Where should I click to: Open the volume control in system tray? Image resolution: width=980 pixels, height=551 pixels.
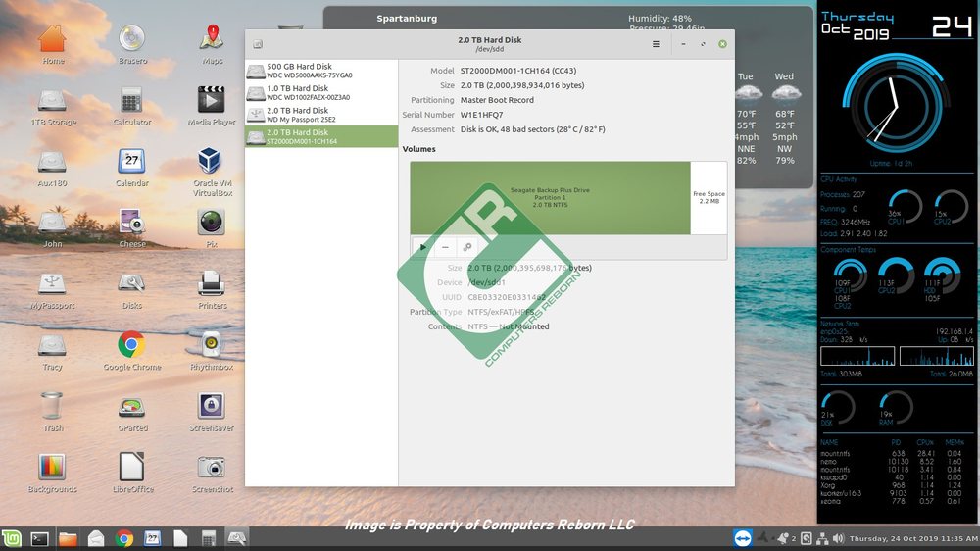tap(838, 538)
